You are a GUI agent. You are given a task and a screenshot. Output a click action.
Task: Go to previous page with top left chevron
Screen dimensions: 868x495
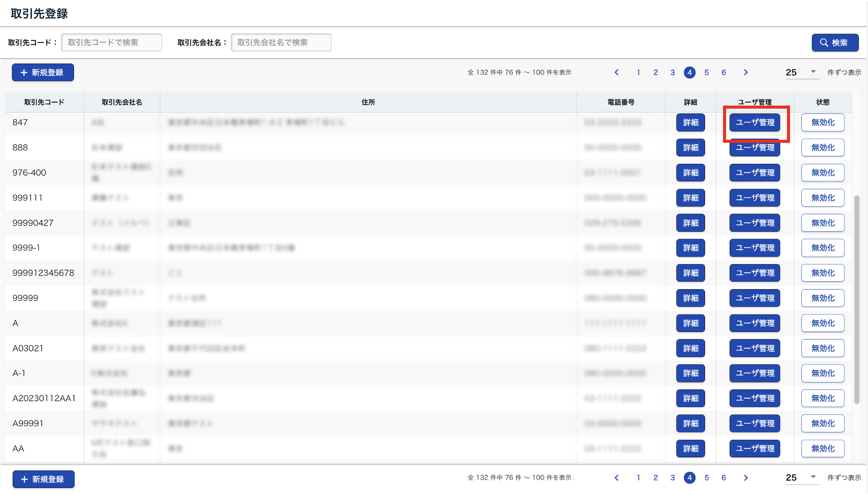(617, 72)
